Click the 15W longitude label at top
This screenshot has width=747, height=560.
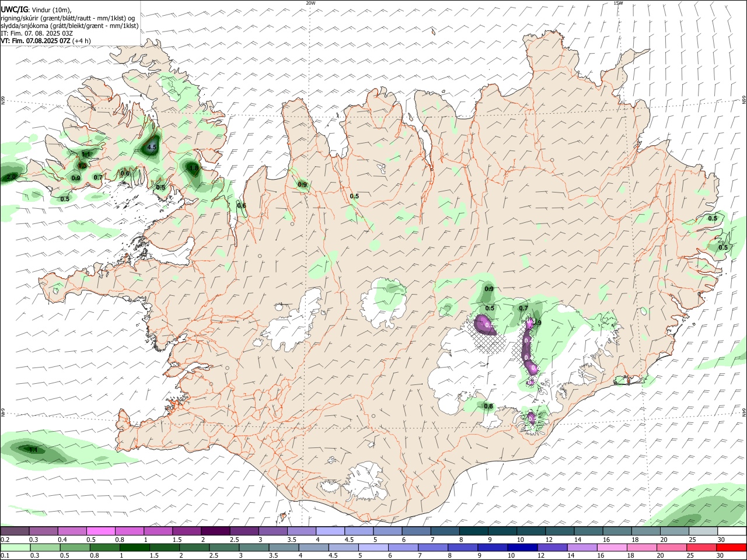[618, 3]
